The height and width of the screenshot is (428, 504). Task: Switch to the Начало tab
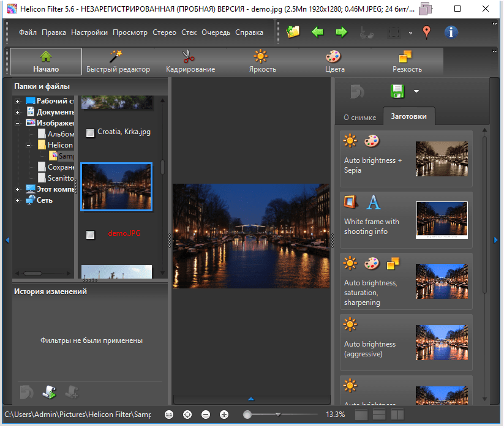pos(46,61)
